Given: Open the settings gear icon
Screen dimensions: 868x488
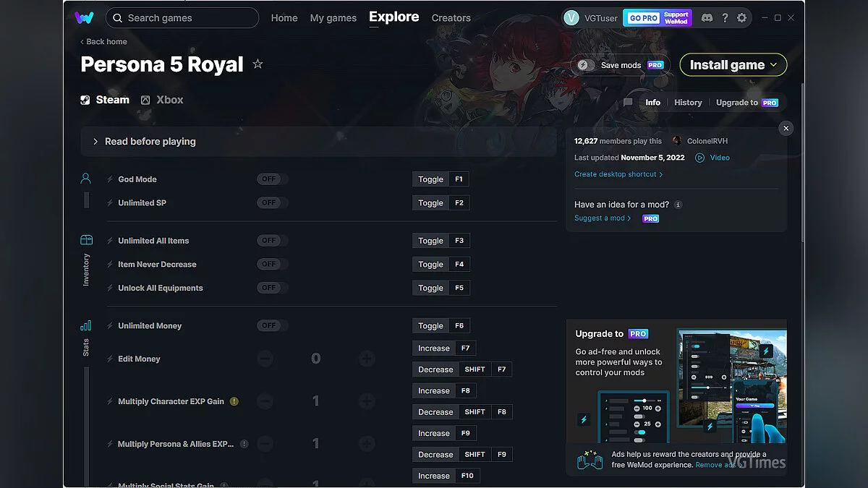Looking at the screenshot, I should click(741, 18).
